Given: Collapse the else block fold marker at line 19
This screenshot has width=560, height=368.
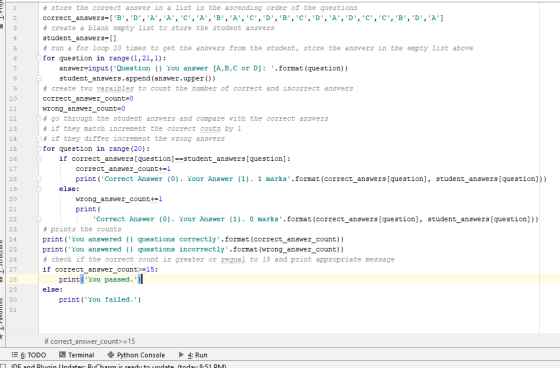Looking at the screenshot, I should coord(39,189).
